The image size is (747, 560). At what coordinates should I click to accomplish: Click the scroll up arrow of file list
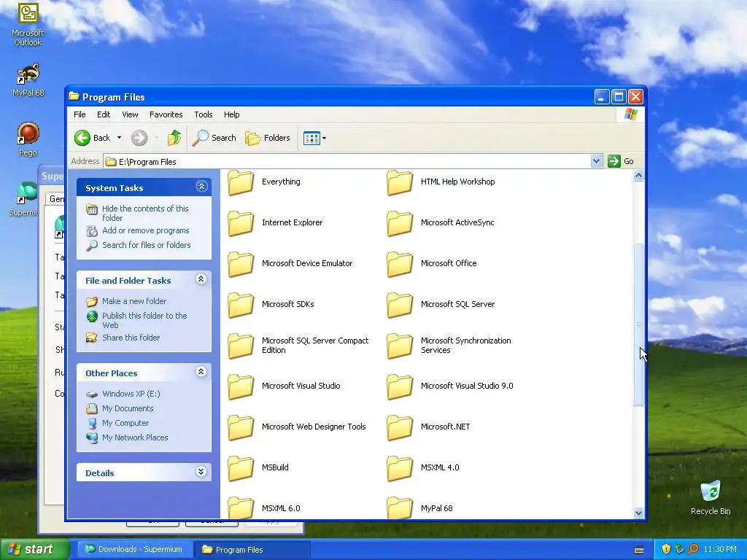pyautogui.click(x=638, y=175)
